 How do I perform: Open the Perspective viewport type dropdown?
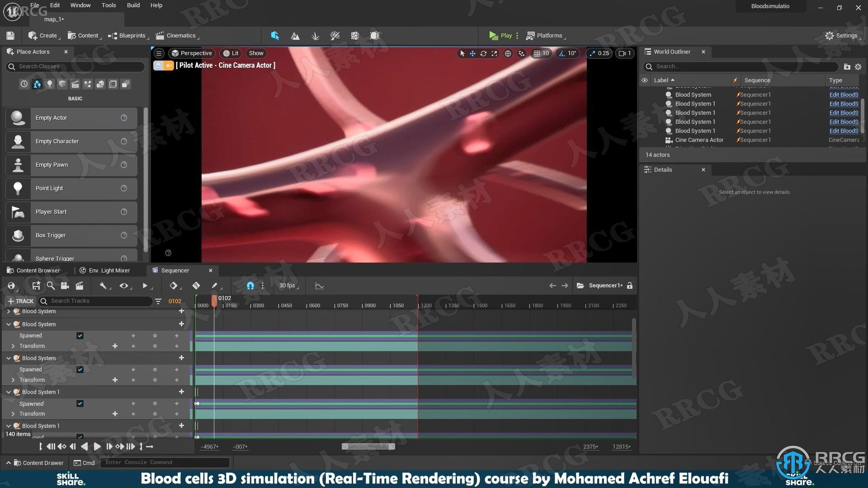pyautogui.click(x=192, y=53)
